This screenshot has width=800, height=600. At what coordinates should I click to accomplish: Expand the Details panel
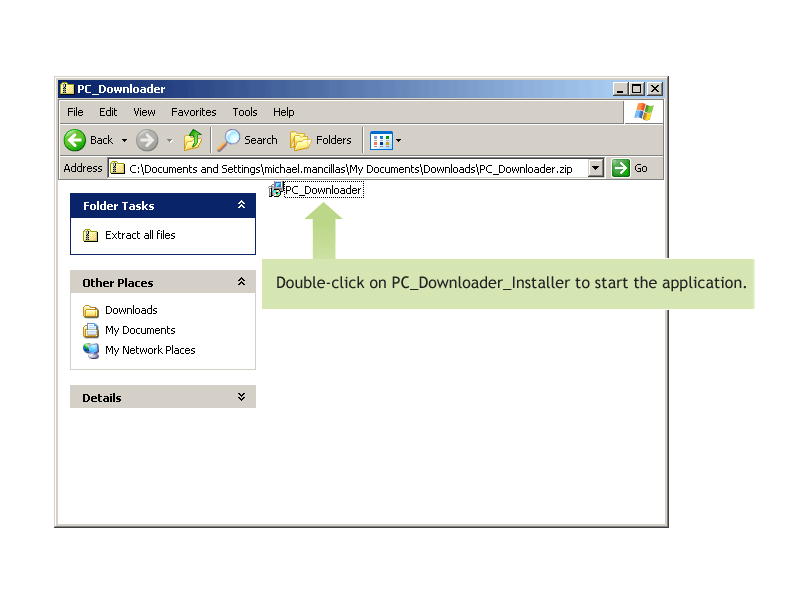coord(241,397)
